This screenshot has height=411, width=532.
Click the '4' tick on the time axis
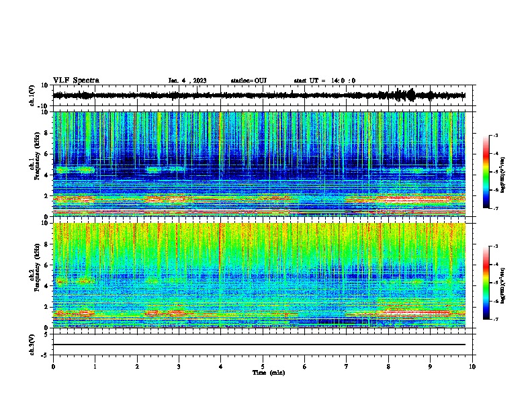220,367
